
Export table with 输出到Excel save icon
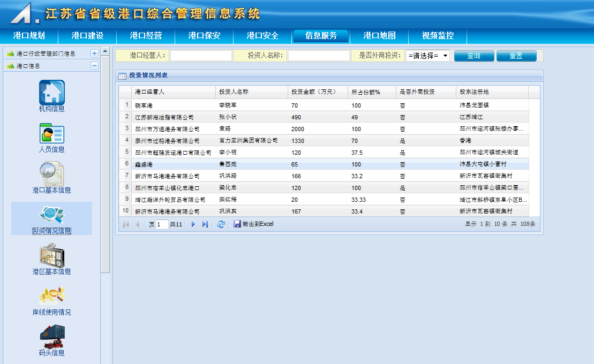[x=237, y=224]
